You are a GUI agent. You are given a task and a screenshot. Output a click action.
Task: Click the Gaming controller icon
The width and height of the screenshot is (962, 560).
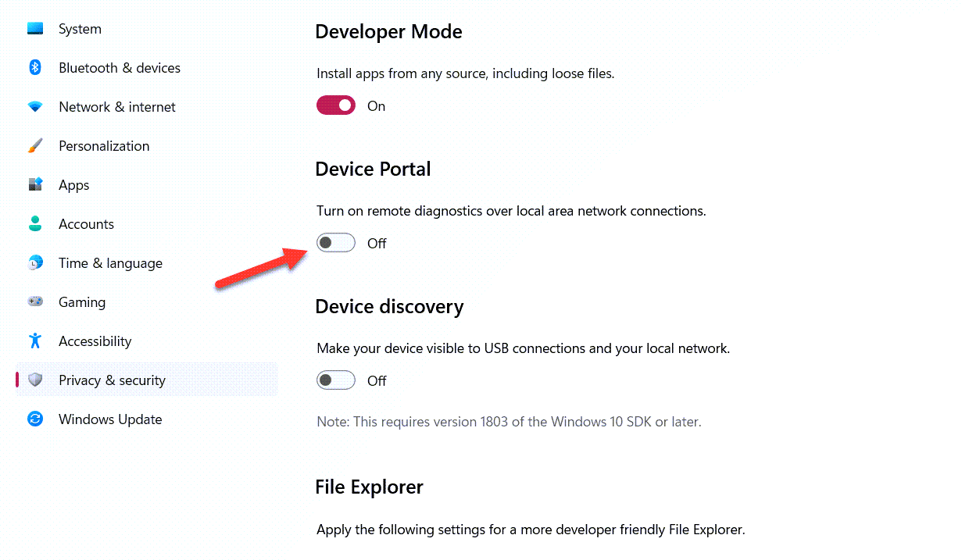(35, 302)
